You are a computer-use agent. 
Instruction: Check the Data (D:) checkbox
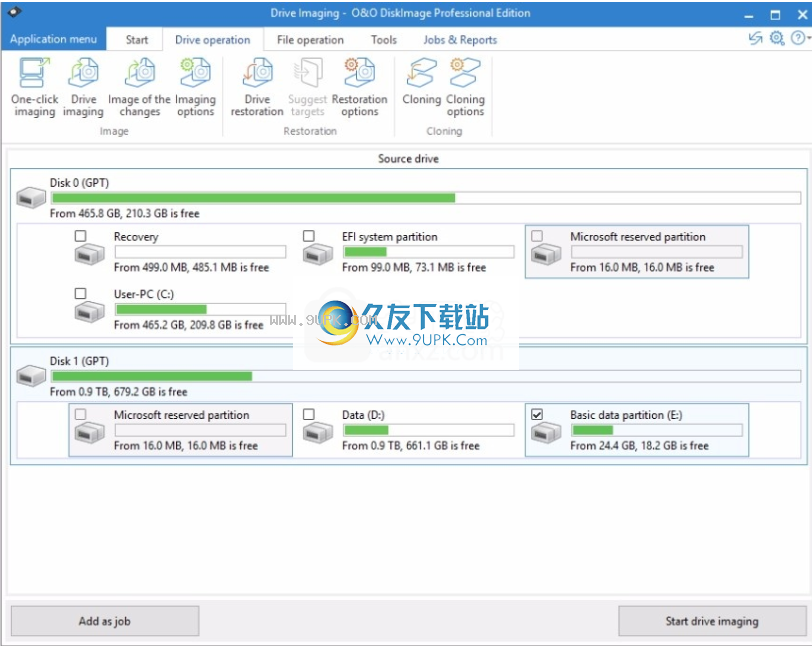(309, 414)
